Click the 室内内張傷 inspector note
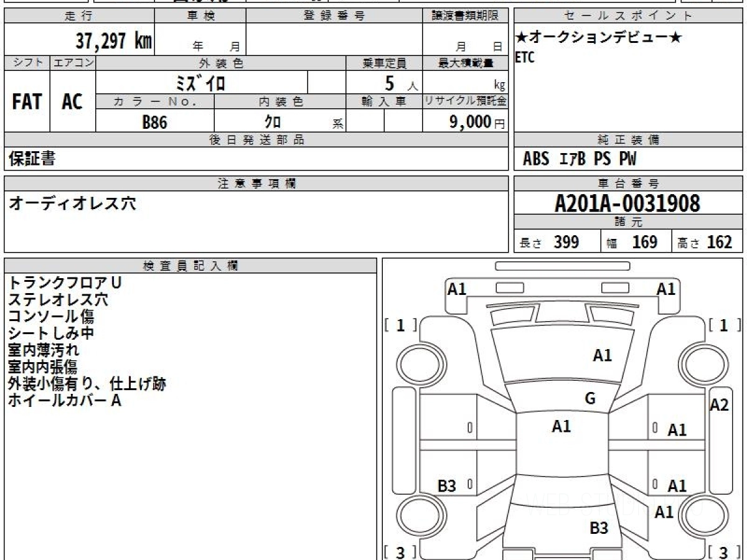The height and width of the screenshot is (560, 747). (42, 366)
